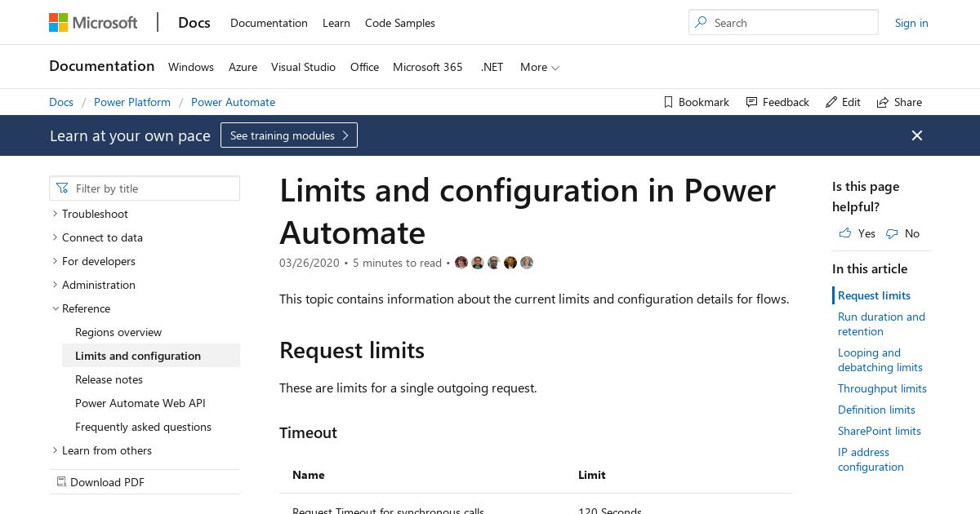Open Microsoft 365 documentation

428,67
